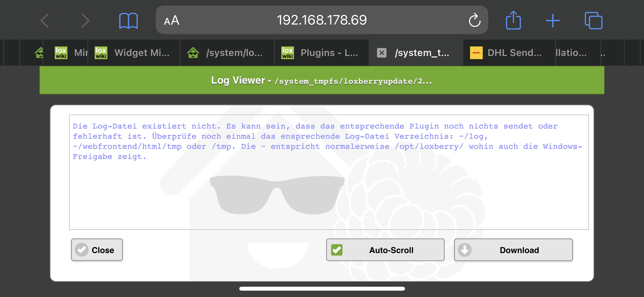The width and height of the screenshot is (644, 297).
Task: Switch to the DHL Send... tab
Action: point(514,53)
